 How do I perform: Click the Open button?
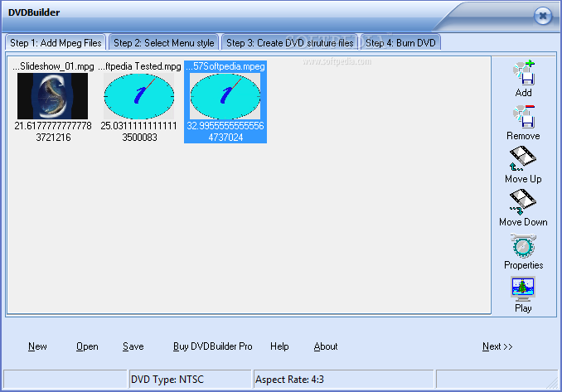pos(87,346)
